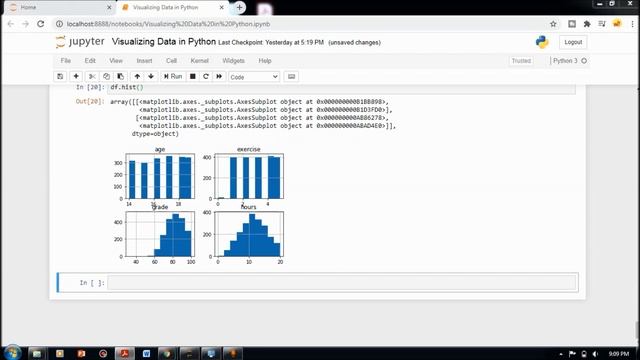
Task: Click the Logout button
Action: click(x=573, y=42)
